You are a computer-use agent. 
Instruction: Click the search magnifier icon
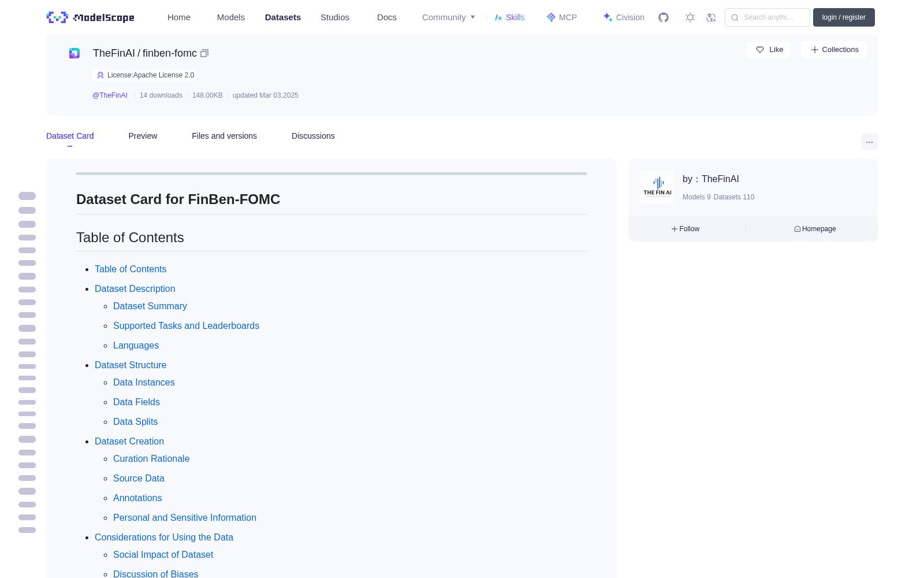tap(735, 17)
